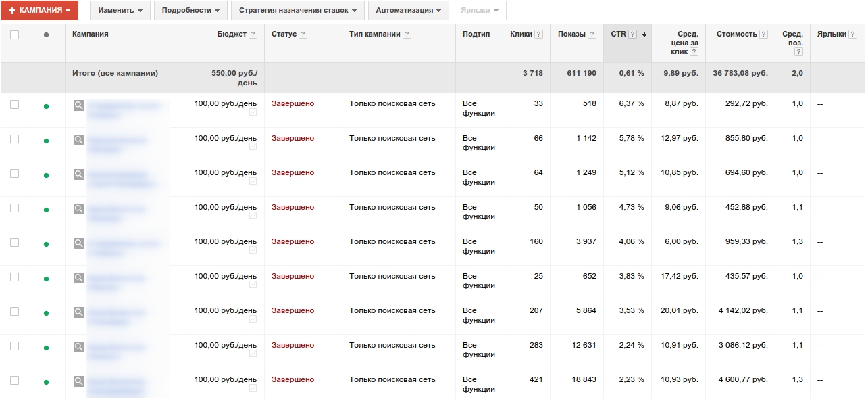Image resolution: width=868 pixels, height=399 pixels.
Task: Click search campaign icon in 33 clicks row
Action: [79, 105]
